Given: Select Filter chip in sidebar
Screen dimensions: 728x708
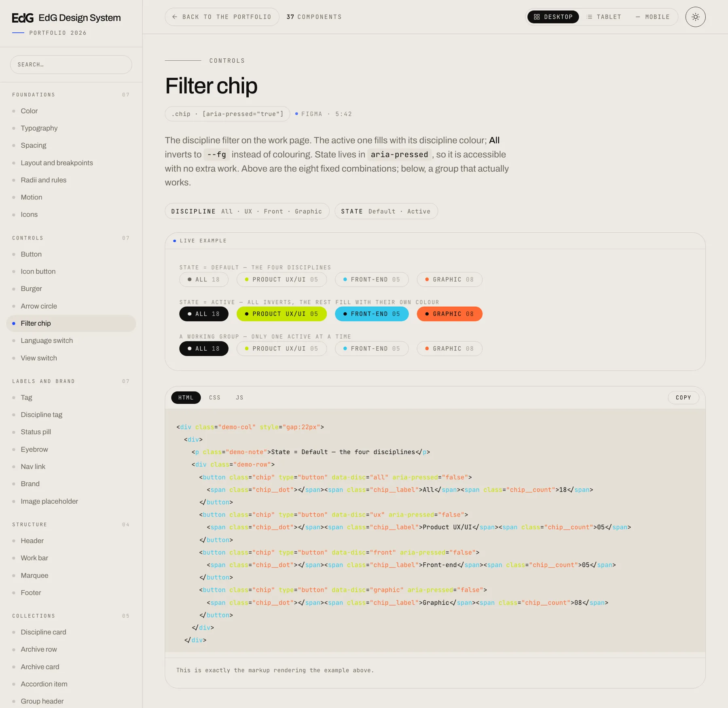Looking at the screenshot, I should coord(71,323).
